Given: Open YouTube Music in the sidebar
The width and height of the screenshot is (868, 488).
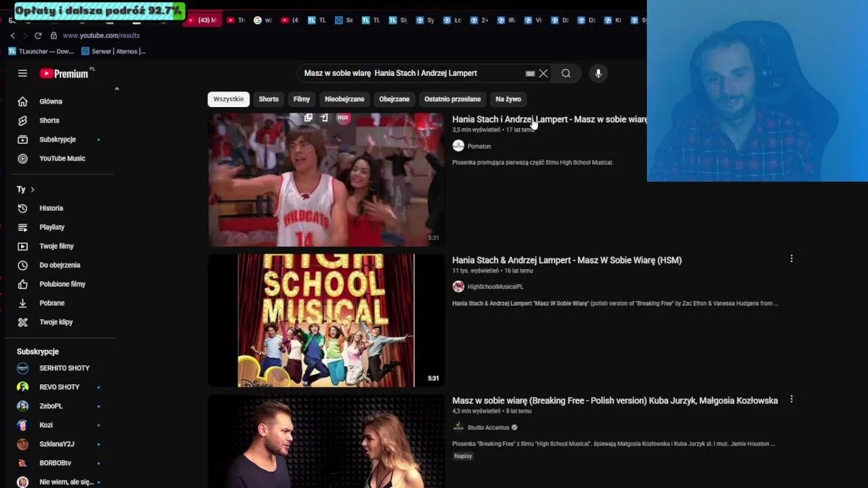Looking at the screenshot, I should [61, 158].
